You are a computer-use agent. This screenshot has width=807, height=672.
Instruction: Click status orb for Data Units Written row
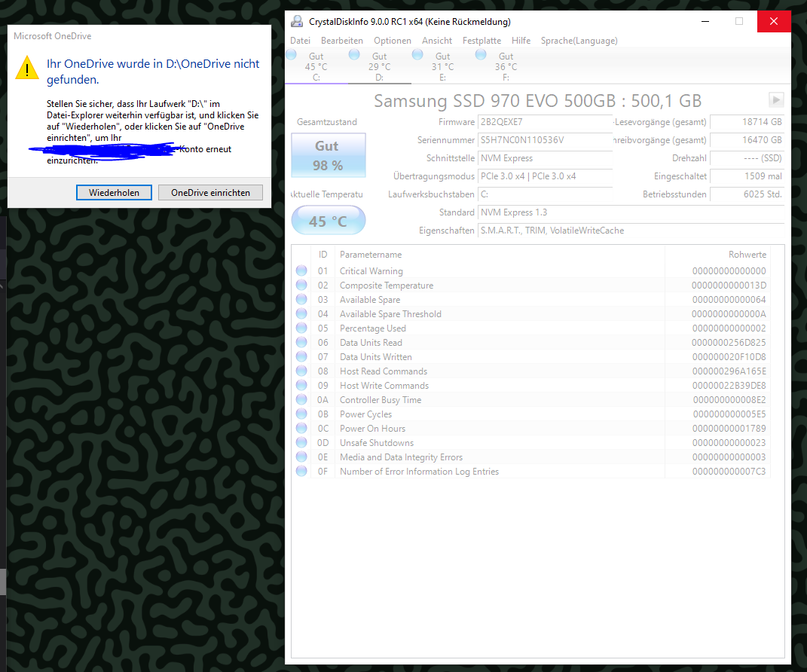[301, 356]
